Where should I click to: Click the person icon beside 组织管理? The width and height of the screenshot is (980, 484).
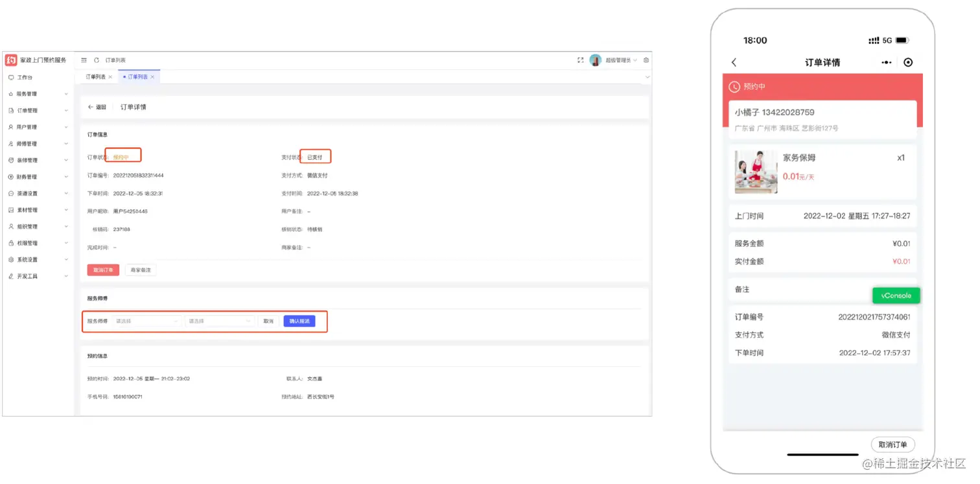coord(11,227)
